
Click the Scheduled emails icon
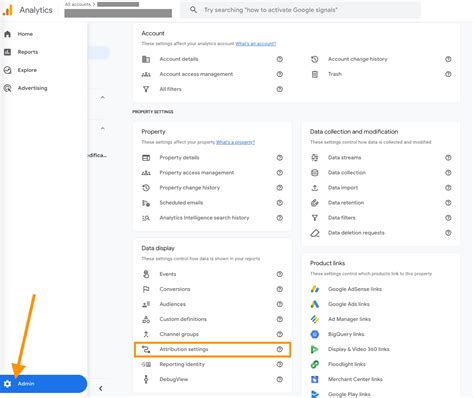[x=146, y=203]
